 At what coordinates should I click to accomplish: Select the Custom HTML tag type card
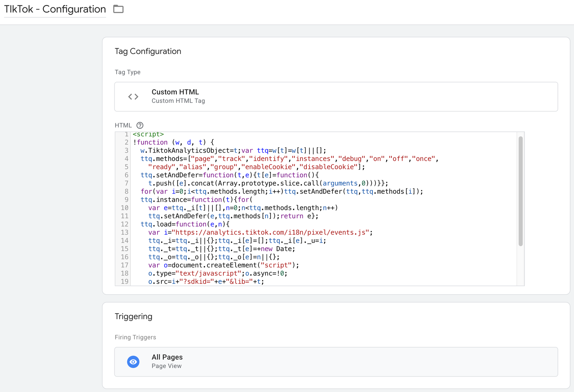click(336, 97)
